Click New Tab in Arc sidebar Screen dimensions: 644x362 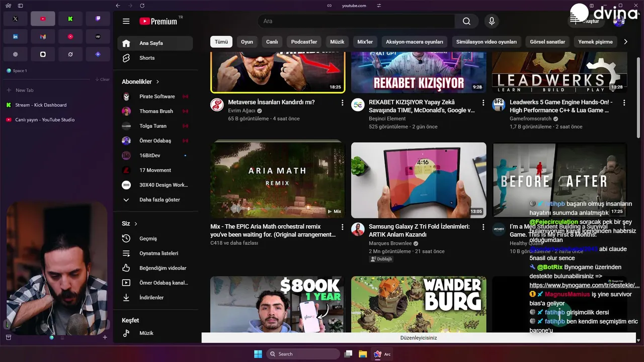pos(24,90)
